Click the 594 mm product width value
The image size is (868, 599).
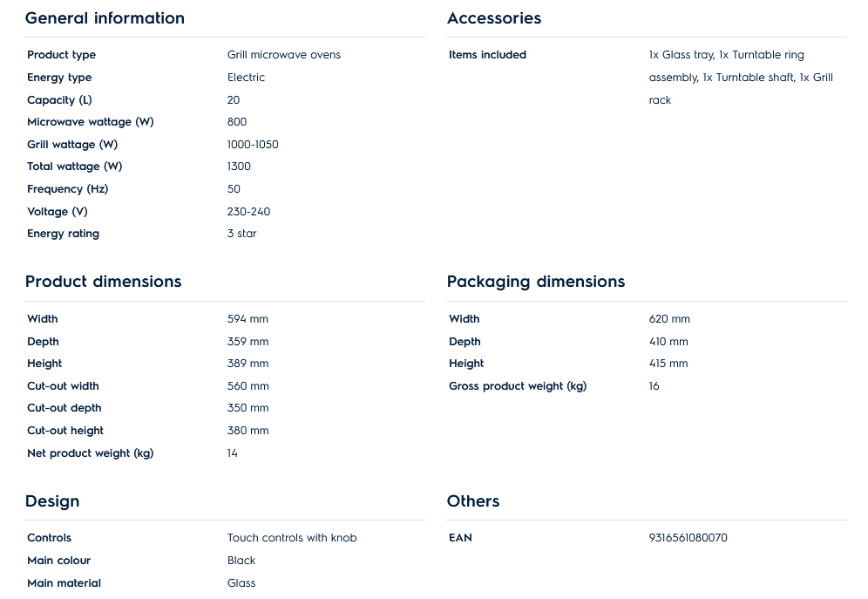pos(248,319)
